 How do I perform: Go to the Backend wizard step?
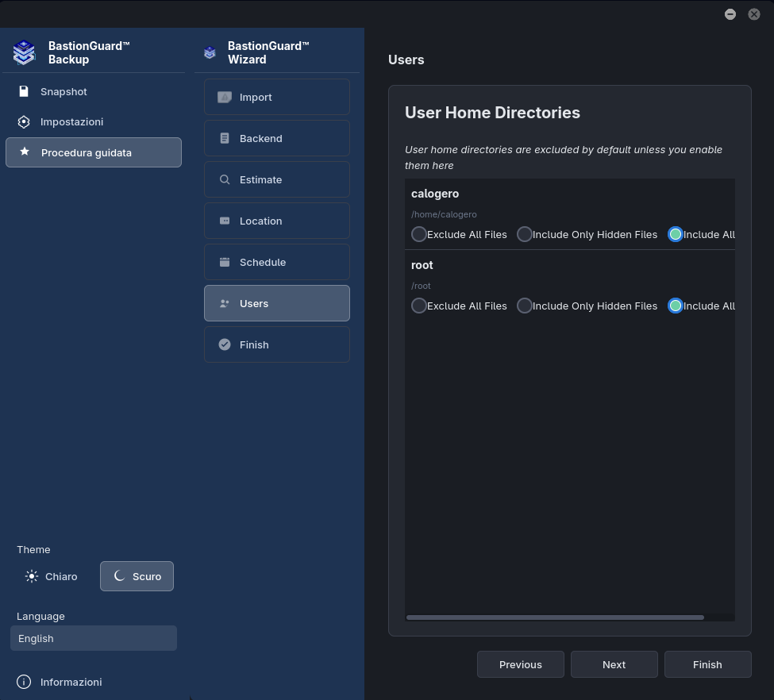pos(277,139)
